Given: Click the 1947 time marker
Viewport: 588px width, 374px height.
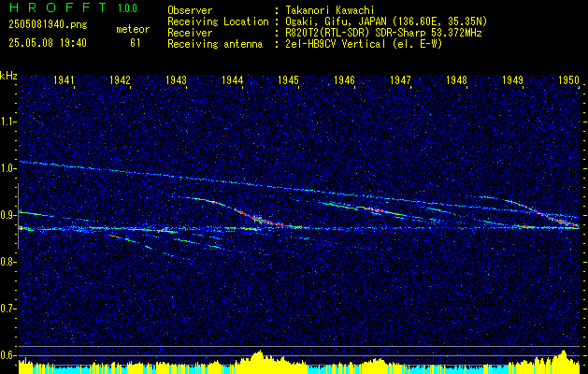Looking at the screenshot, I should tap(400, 79).
